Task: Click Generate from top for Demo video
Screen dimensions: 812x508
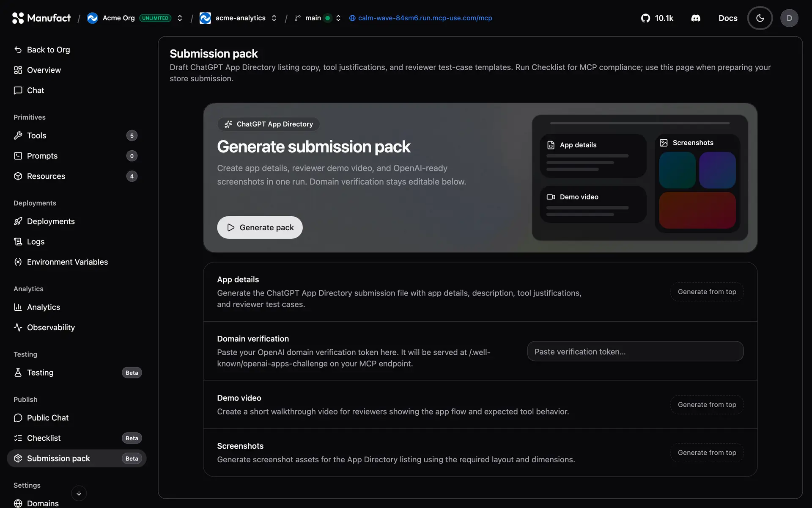Action: pyautogui.click(x=707, y=405)
